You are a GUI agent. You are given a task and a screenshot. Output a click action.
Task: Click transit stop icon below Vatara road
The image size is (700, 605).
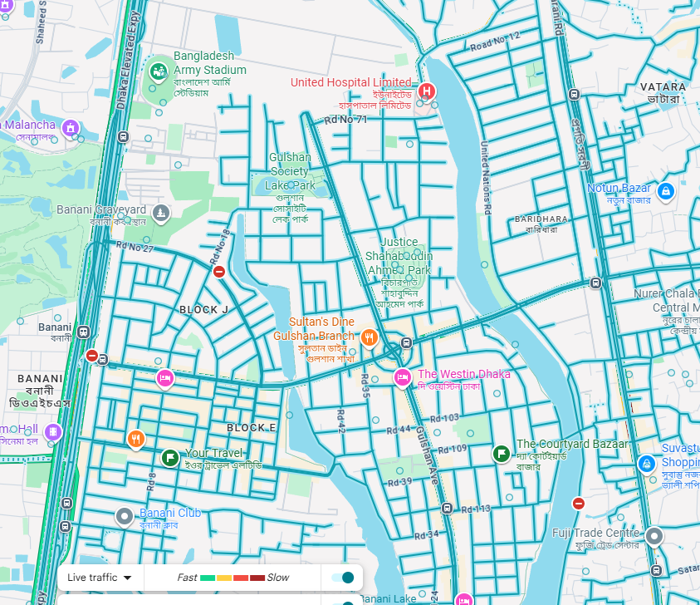click(x=574, y=94)
